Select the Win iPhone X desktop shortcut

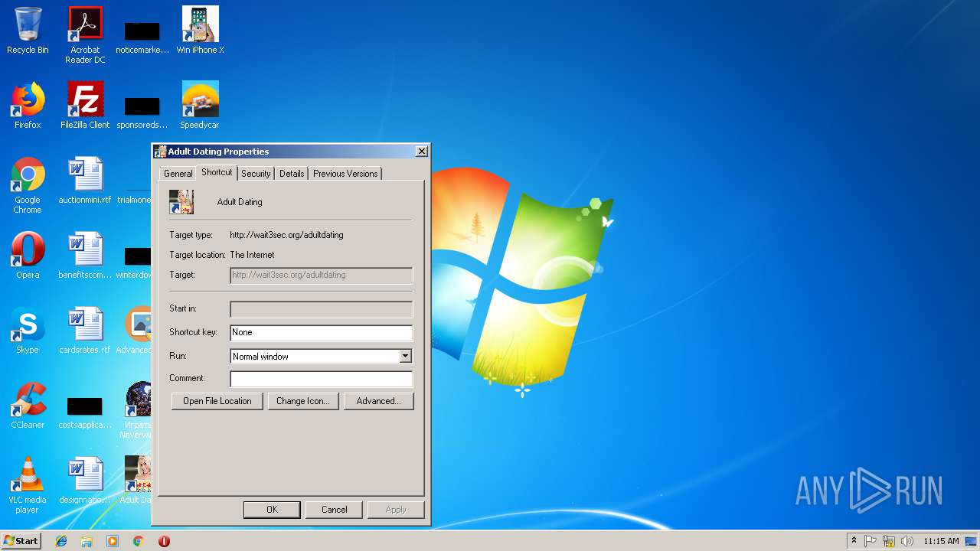point(200,31)
